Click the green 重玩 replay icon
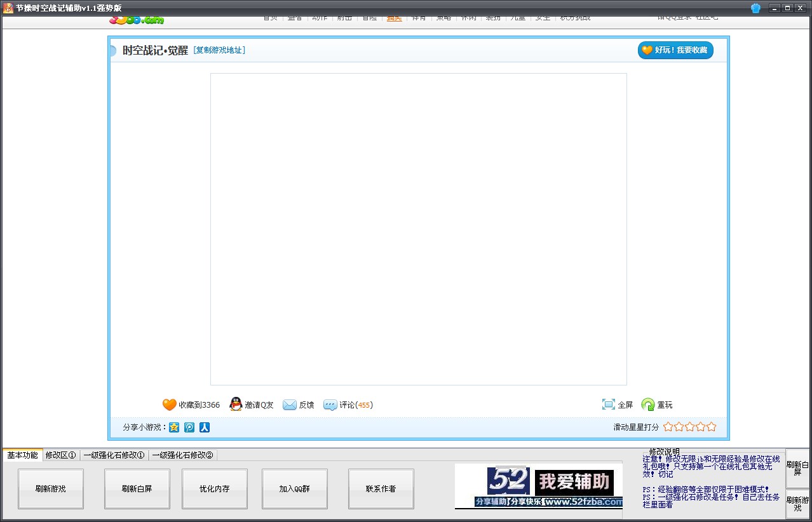 pyautogui.click(x=648, y=405)
